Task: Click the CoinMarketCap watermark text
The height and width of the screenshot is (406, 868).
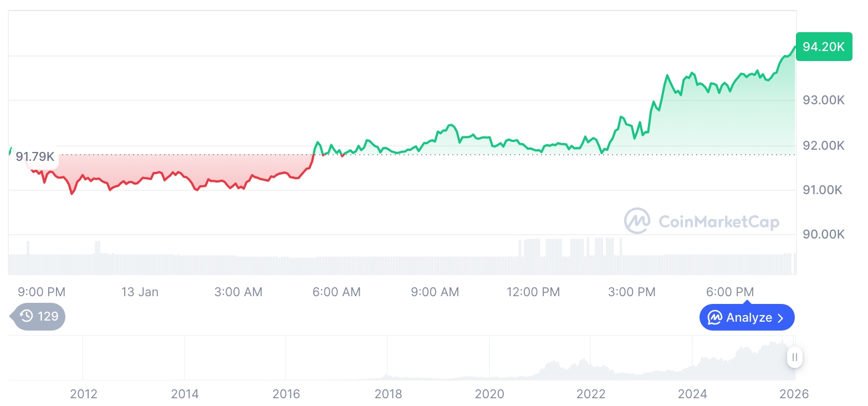Action: pyautogui.click(x=719, y=222)
